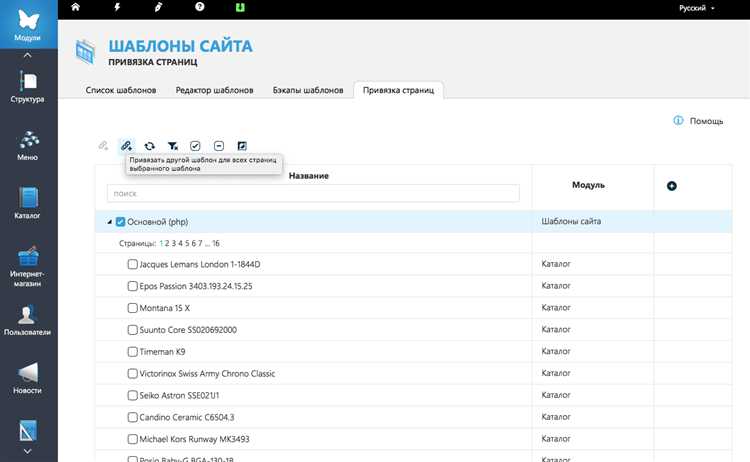Screen dimensions: 750x462
Task: Click the green icon in top bar
Action: [x=241, y=7]
